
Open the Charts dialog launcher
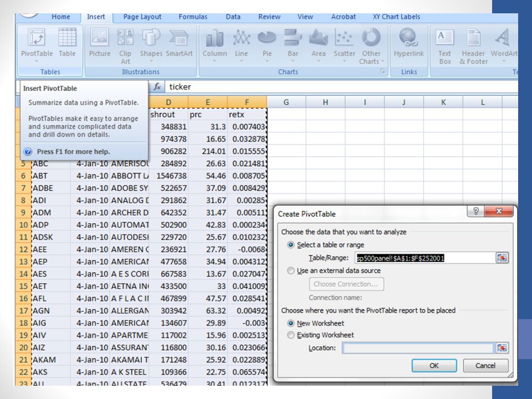[x=383, y=71]
